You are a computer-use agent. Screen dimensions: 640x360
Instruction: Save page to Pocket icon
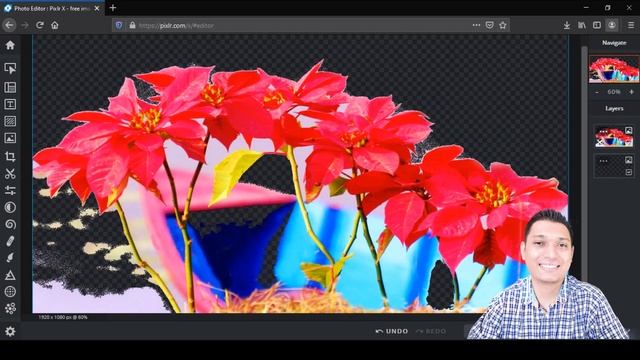(489, 25)
